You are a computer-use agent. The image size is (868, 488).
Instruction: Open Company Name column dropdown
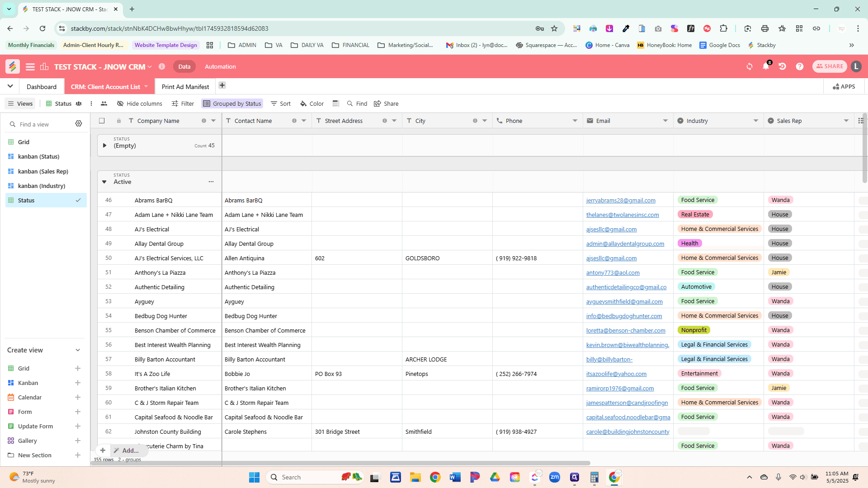click(x=213, y=121)
